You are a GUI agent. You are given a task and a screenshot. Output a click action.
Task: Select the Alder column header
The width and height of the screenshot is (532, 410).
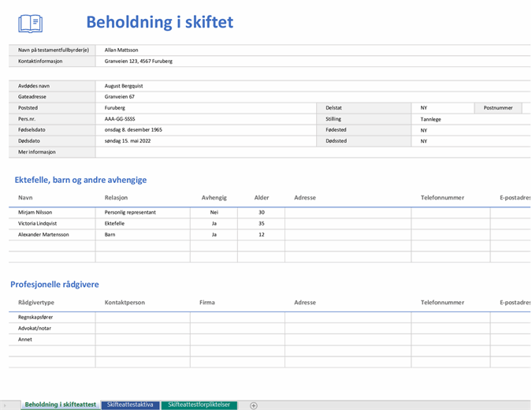(x=262, y=198)
